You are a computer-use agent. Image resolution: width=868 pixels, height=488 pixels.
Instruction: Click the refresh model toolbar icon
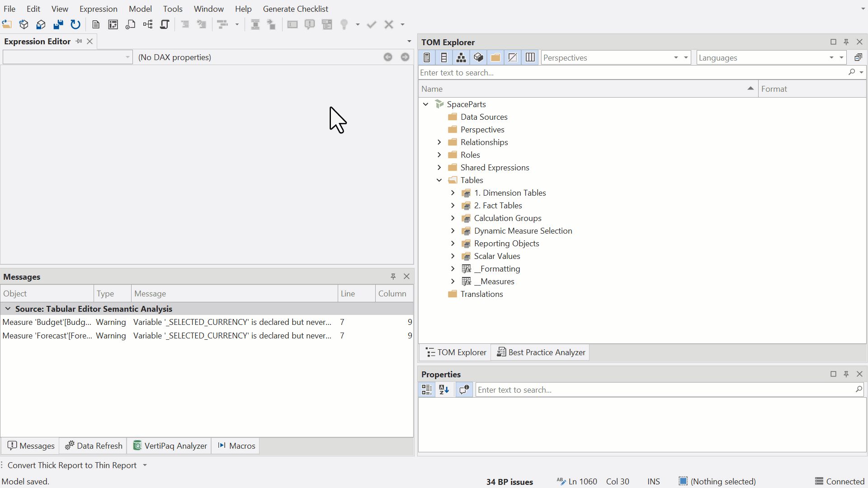(75, 24)
